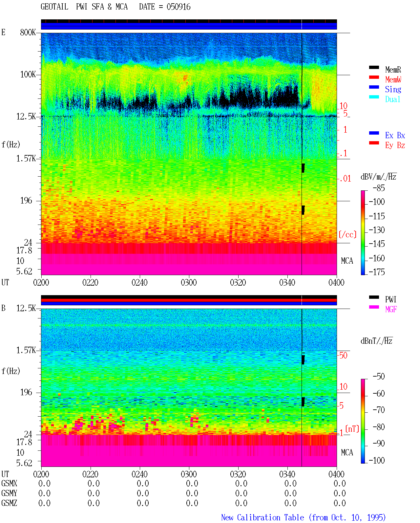This screenshot has width=420, height=523.
Task: Select the "GSMX" row label
Action: (9, 484)
